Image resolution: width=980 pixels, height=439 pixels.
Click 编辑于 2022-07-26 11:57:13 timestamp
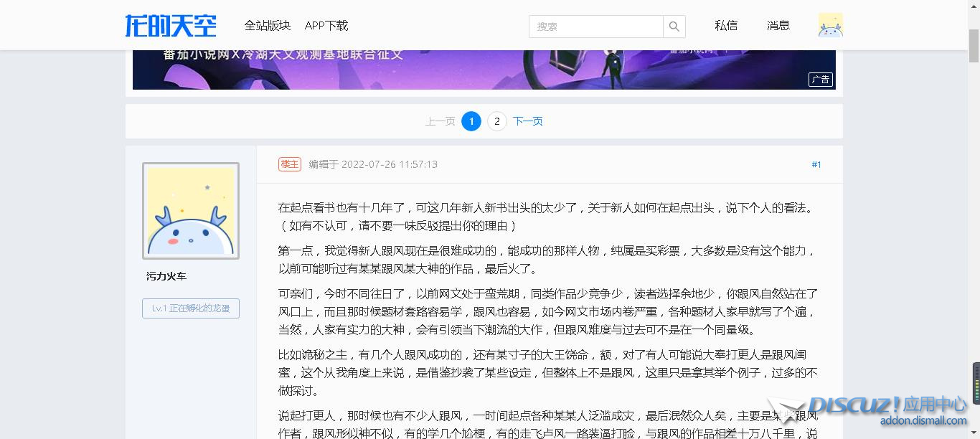pyautogui.click(x=373, y=164)
